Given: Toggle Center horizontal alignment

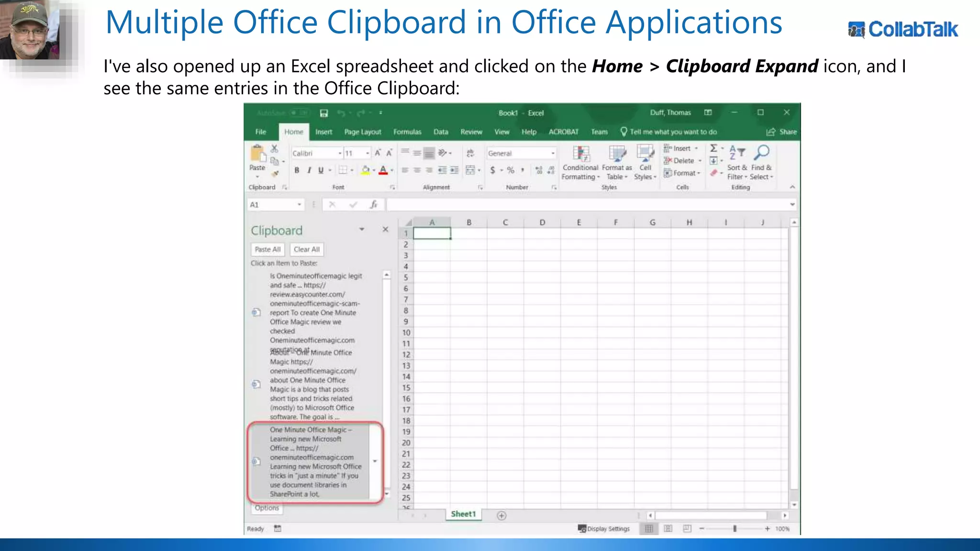Looking at the screenshot, I should pyautogui.click(x=417, y=170).
